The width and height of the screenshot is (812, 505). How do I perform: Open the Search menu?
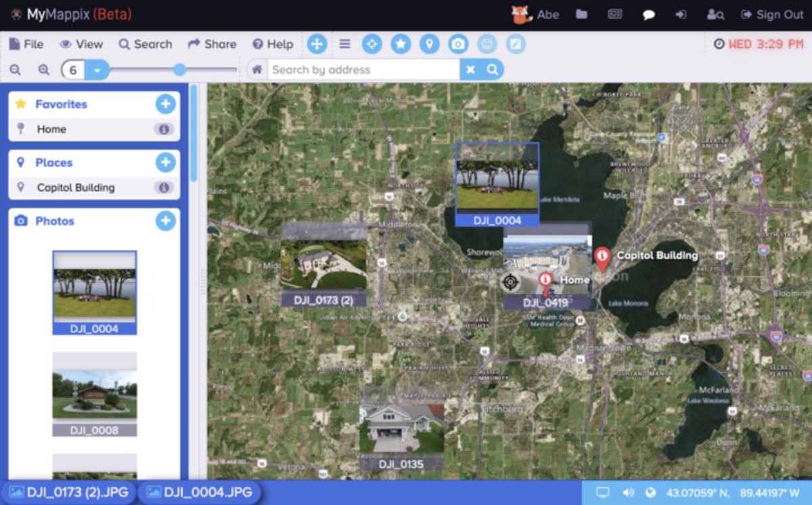pos(145,44)
